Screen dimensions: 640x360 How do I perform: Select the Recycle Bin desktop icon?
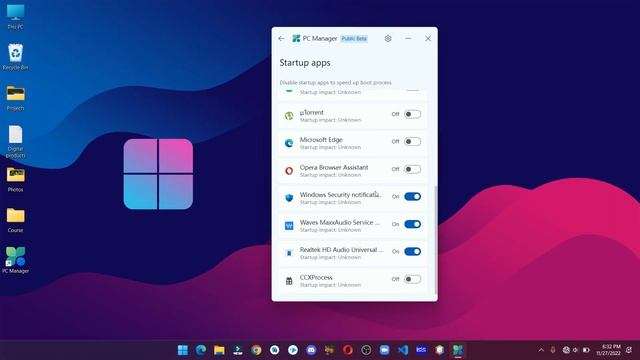coord(16,57)
